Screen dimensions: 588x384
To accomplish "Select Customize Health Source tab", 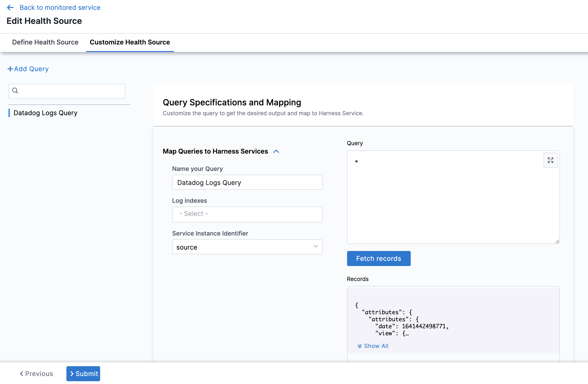I will (130, 42).
